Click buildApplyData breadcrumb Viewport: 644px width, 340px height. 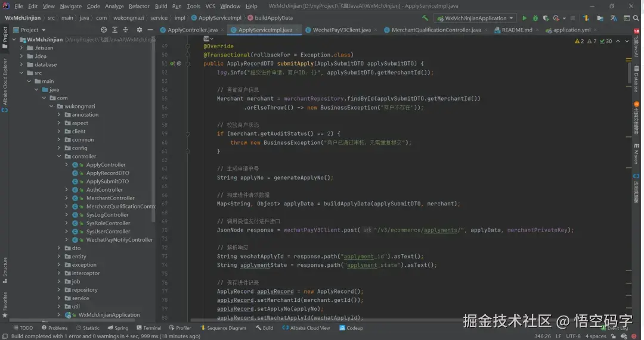tap(270, 18)
